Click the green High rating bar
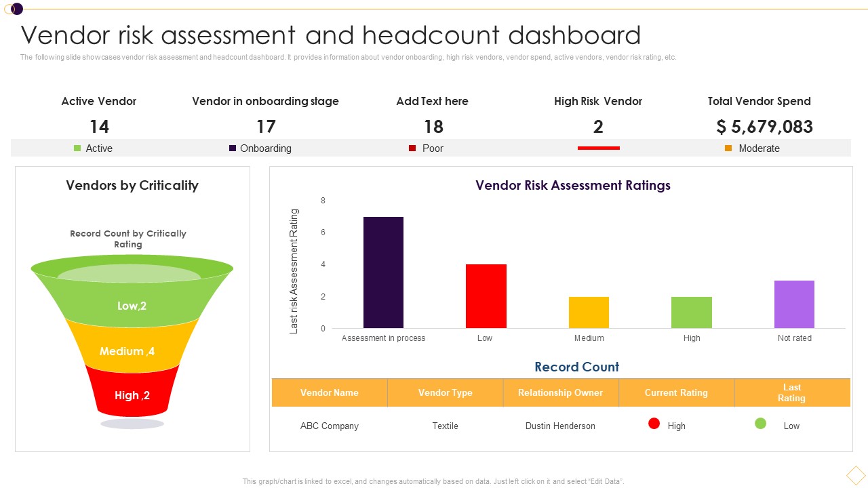Screen dimensions: 868x488 pyautogui.click(x=692, y=312)
